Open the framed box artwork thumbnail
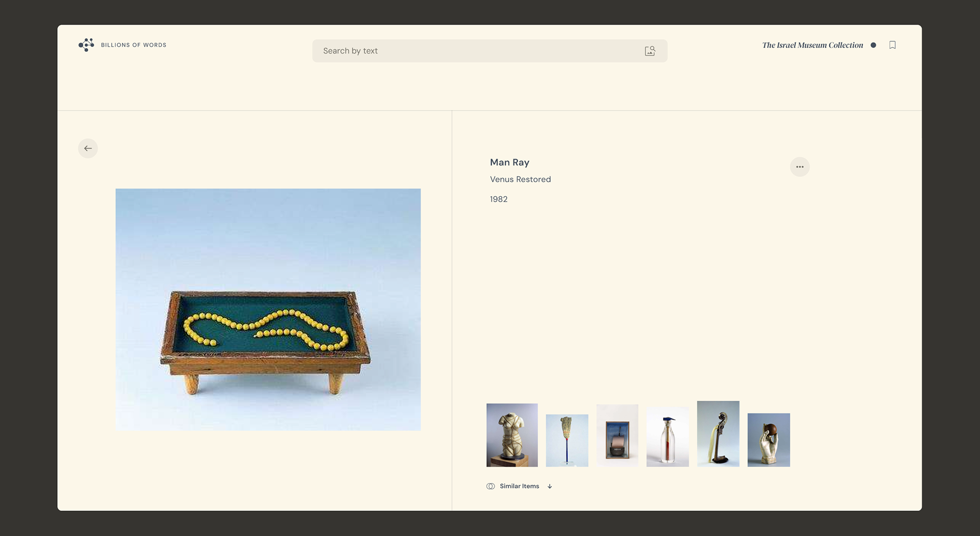980x536 pixels. [617, 436]
